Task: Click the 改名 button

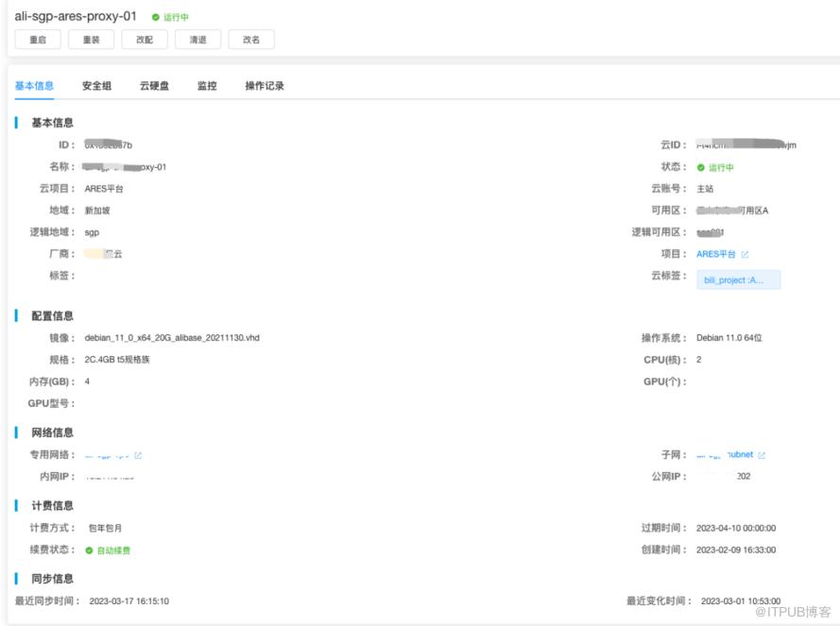Action: [251, 40]
